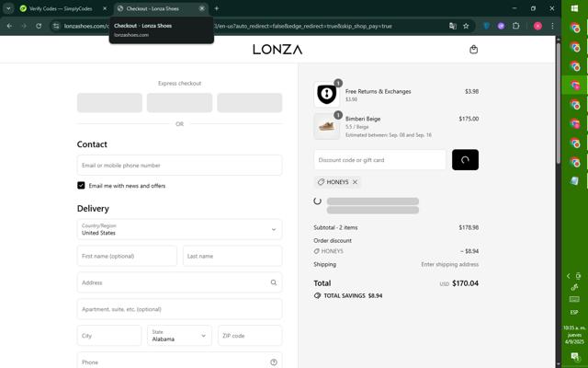588x368 pixels.
Task: Click the ZIP code field
Action: coord(250,336)
